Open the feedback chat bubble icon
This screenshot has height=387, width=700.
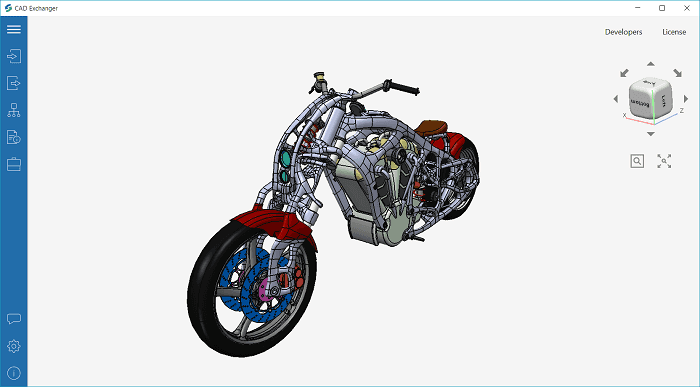point(14,319)
